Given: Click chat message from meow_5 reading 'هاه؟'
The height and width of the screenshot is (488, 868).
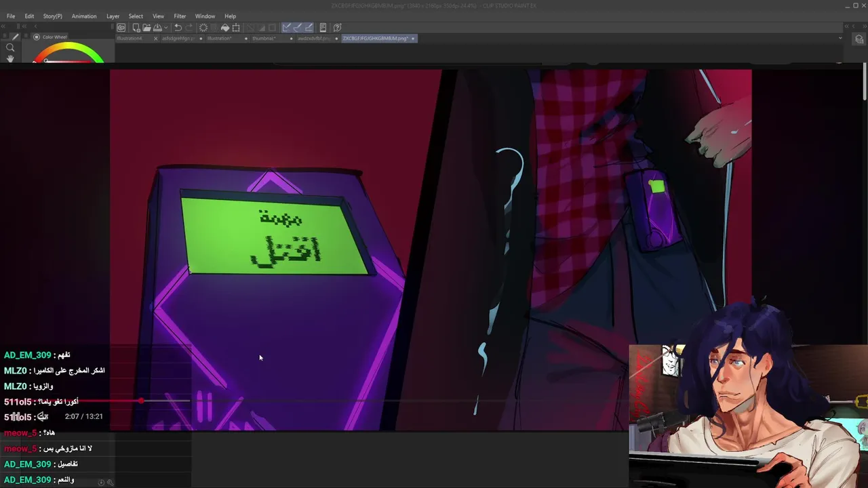Looking at the screenshot, I should (x=47, y=433).
